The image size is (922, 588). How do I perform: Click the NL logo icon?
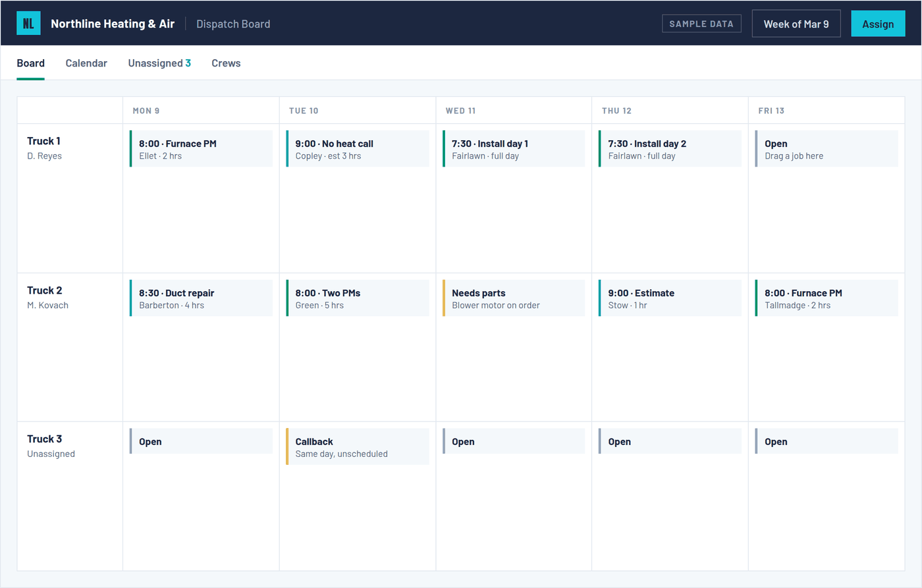pos(28,24)
